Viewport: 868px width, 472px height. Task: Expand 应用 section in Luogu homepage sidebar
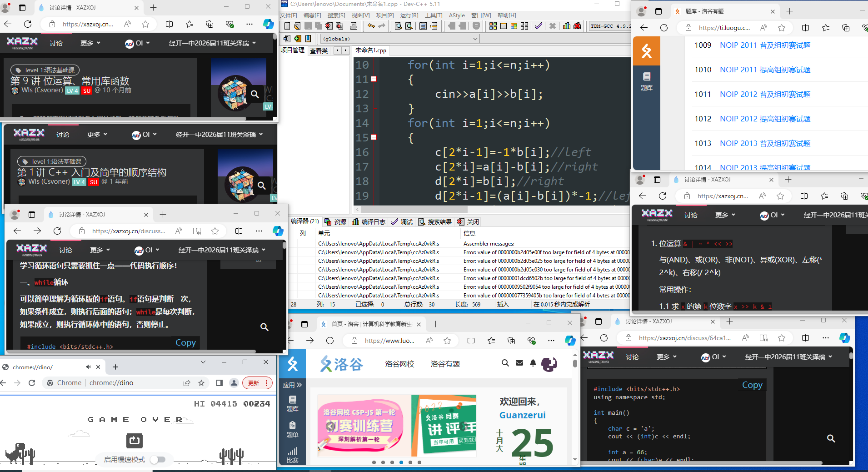(292, 385)
